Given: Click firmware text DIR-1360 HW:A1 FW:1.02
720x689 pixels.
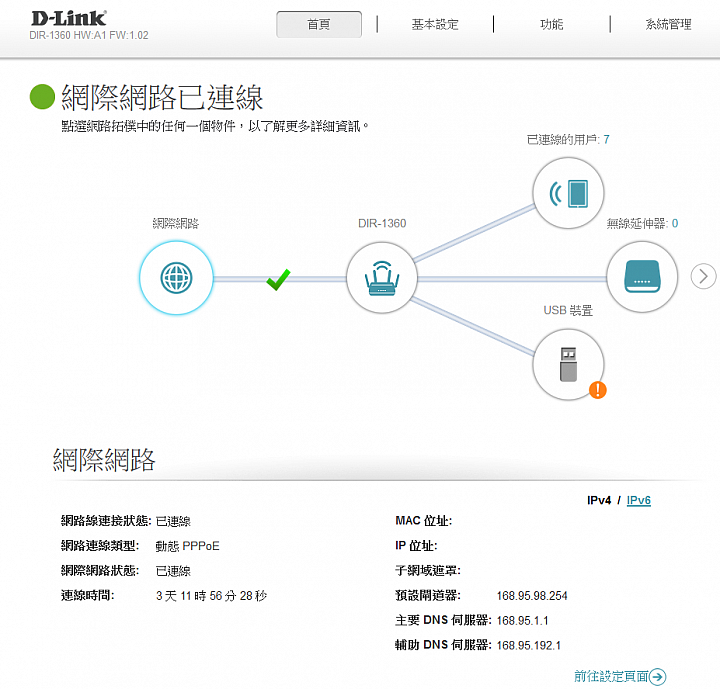Looking at the screenshot, I should (89, 35).
